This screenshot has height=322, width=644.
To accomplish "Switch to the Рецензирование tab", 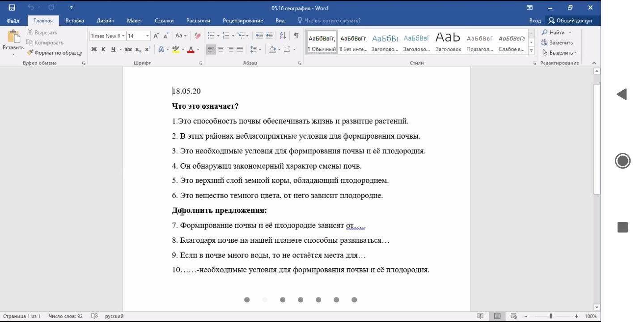I will pyautogui.click(x=243, y=21).
